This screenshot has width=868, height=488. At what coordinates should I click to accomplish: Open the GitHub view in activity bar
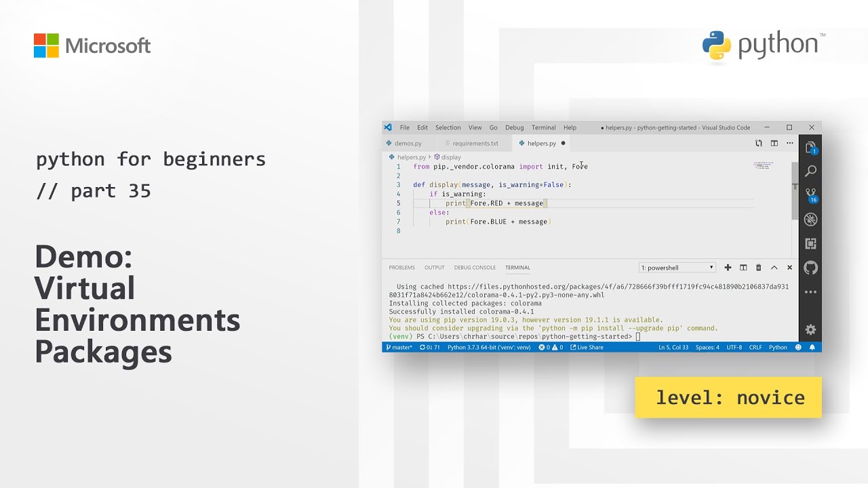coord(810,268)
